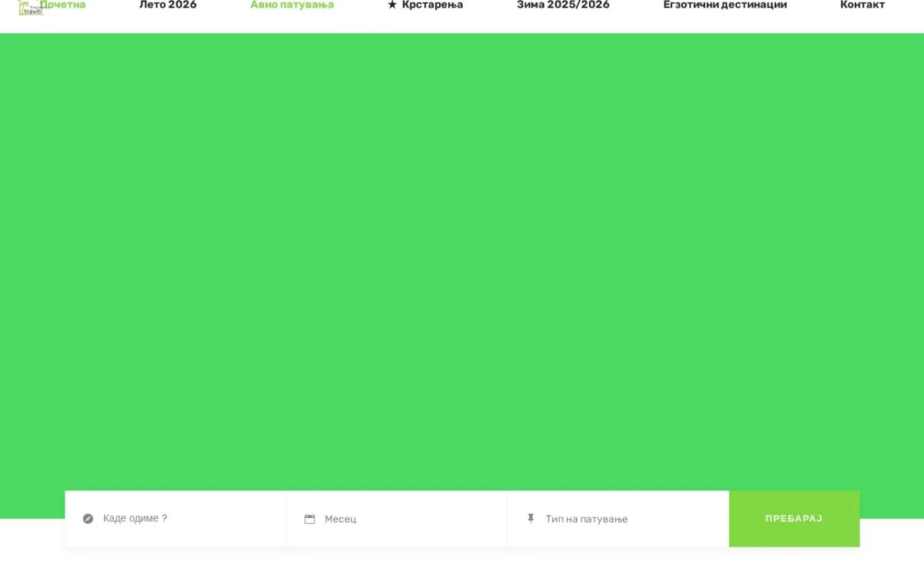Click the compass icon beside Каде одиме
The width and height of the screenshot is (924, 578).
tap(88, 519)
